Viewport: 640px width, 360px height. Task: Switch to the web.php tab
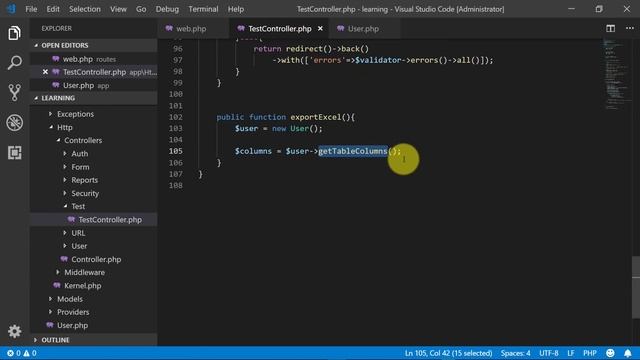pos(192,29)
